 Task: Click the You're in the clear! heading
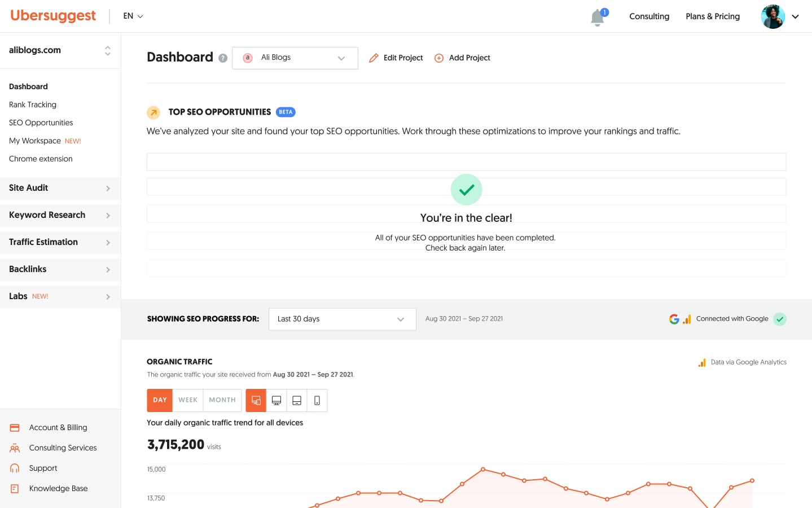point(466,218)
